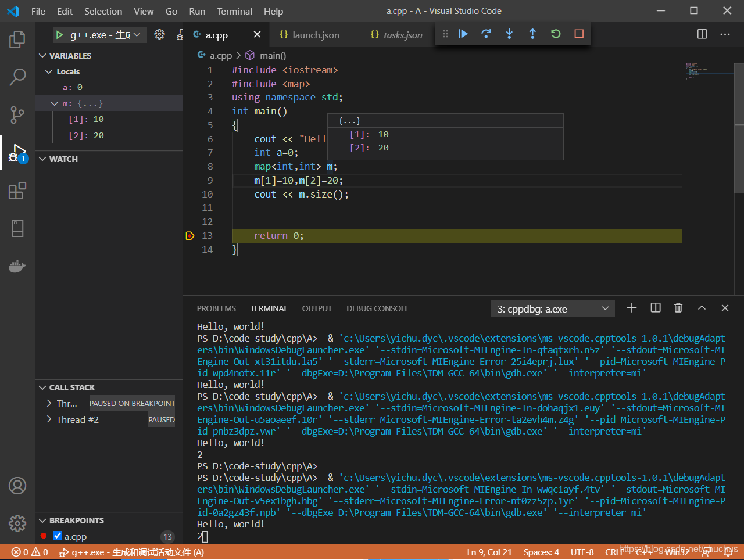The width and height of the screenshot is (744, 560).
Task: Open launch.json via the gear icon
Action: point(159,35)
